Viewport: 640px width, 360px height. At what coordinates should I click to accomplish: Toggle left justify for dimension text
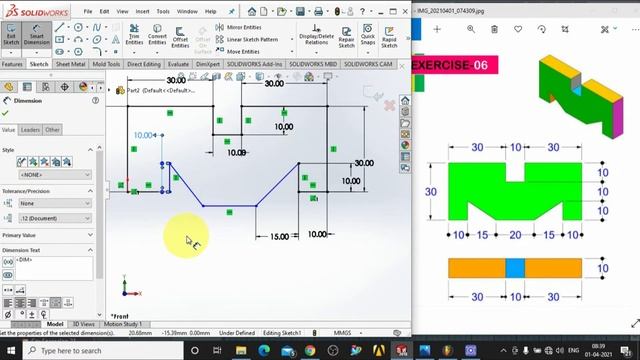pyautogui.click(x=8, y=303)
